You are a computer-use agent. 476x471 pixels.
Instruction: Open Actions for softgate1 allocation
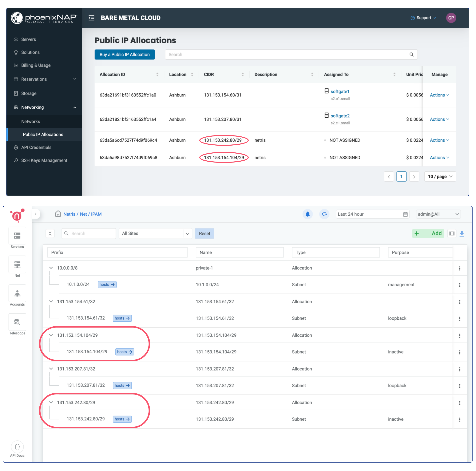[439, 95]
